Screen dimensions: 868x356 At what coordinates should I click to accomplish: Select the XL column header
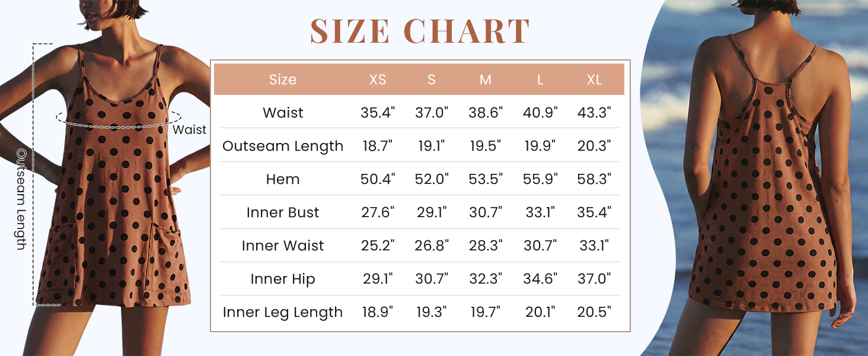594,80
